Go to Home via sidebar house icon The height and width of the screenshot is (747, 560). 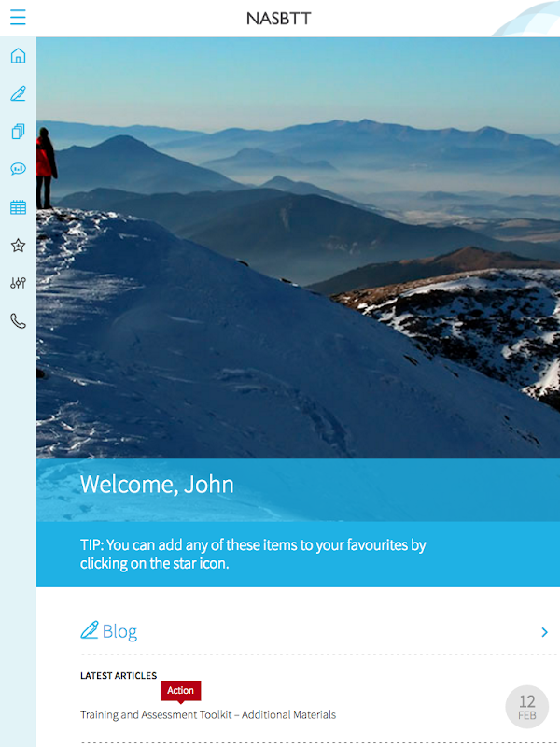pos(18,56)
